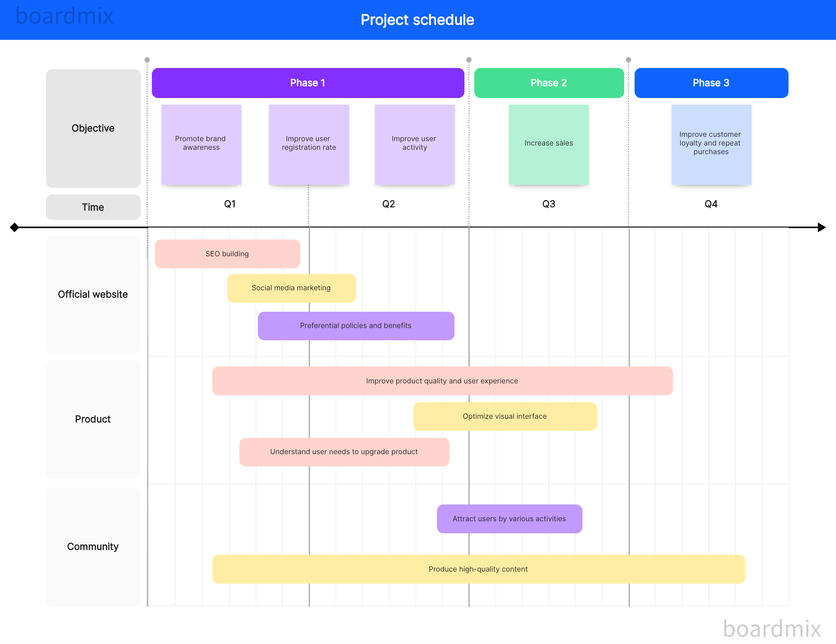Expand the Improve customer loyalty objective card
Screen dimensions: 836x644
710,144
